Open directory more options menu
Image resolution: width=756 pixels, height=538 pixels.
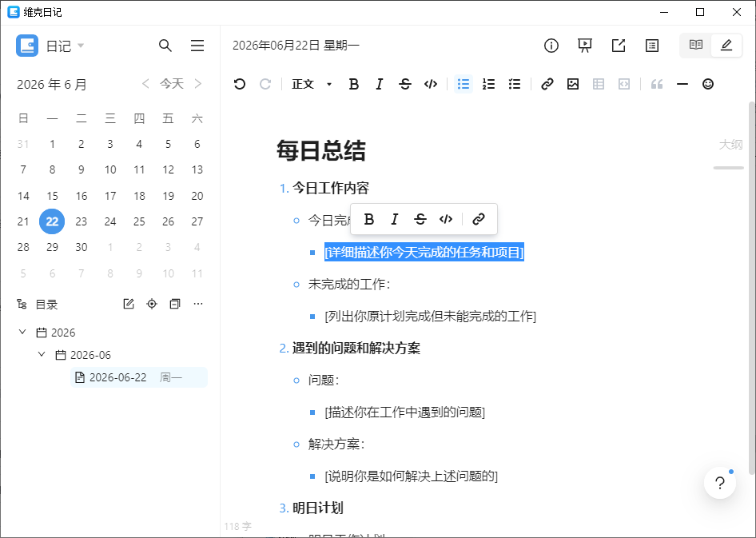[x=198, y=304]
